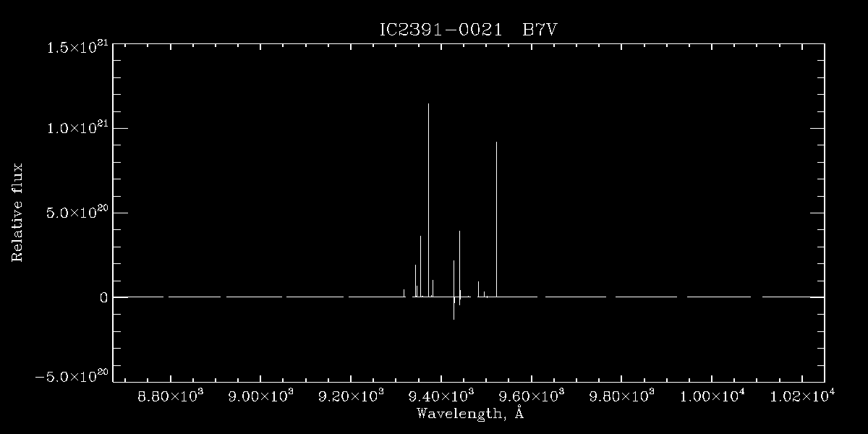This screenshot has height=434, width=868.
Task: Click the 9.00×10³ wavelength tick label
Action: [260, 396]
